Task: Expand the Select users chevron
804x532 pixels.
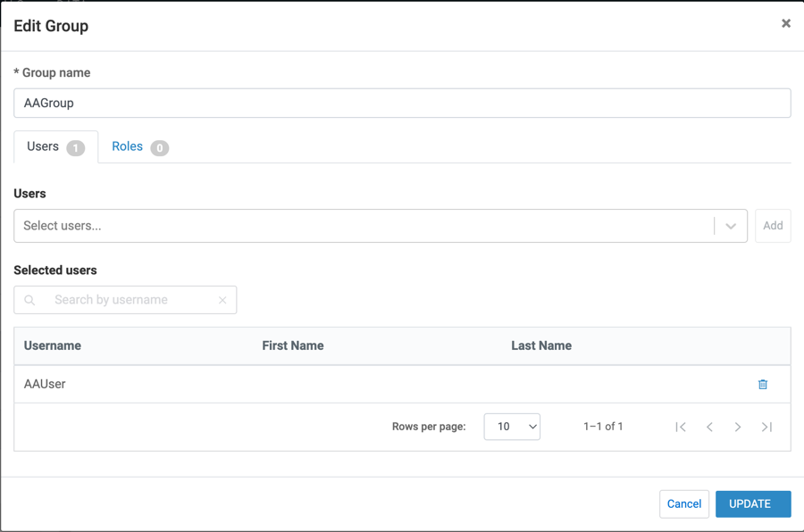Action: point(731,226)
